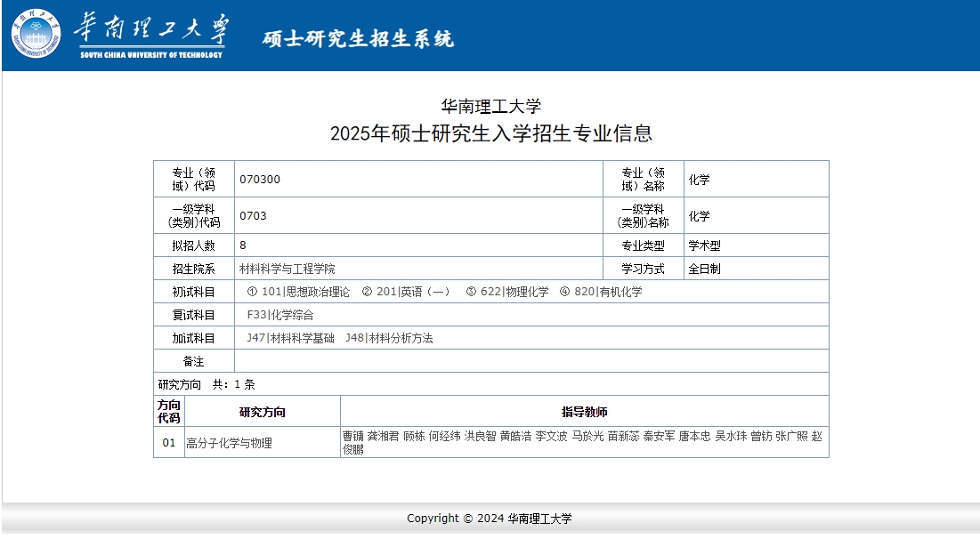Click the 化学 value beside 专业（领域）名称
This screenshot has width=980, height=539.
click(x=700, y=180)
